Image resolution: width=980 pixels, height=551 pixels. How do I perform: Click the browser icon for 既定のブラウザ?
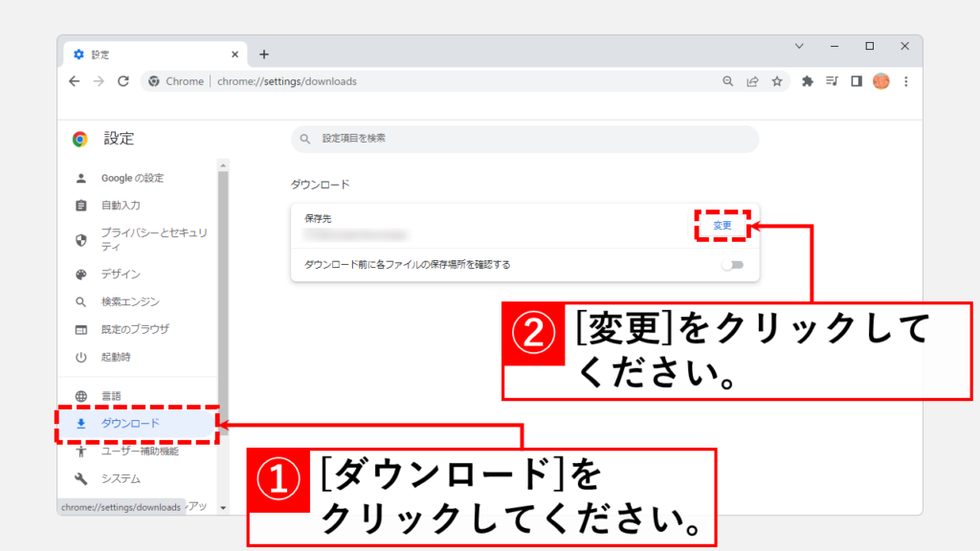coord(80,329)
